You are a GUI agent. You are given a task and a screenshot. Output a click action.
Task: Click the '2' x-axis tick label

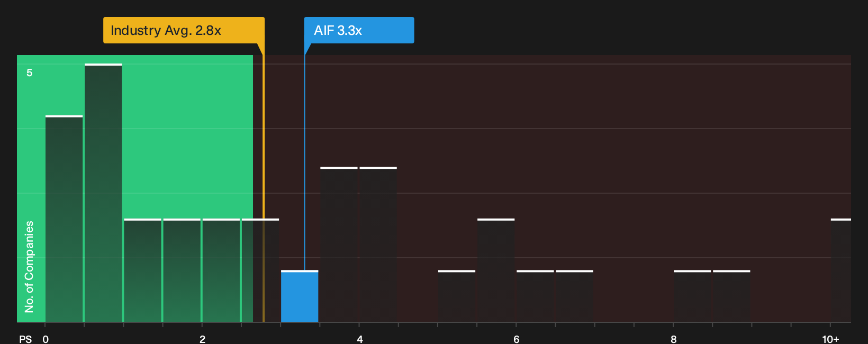[x=203, y=339]
